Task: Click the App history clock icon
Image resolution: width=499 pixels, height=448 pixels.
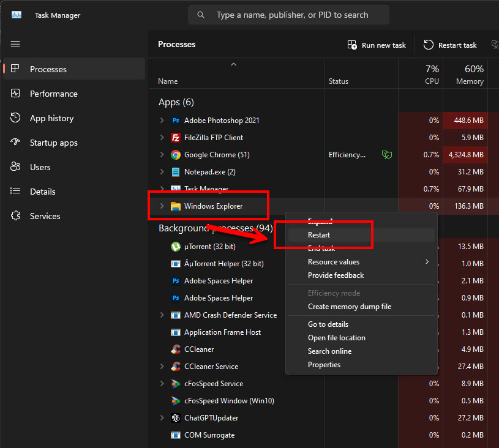Action: tap(15, 118)
